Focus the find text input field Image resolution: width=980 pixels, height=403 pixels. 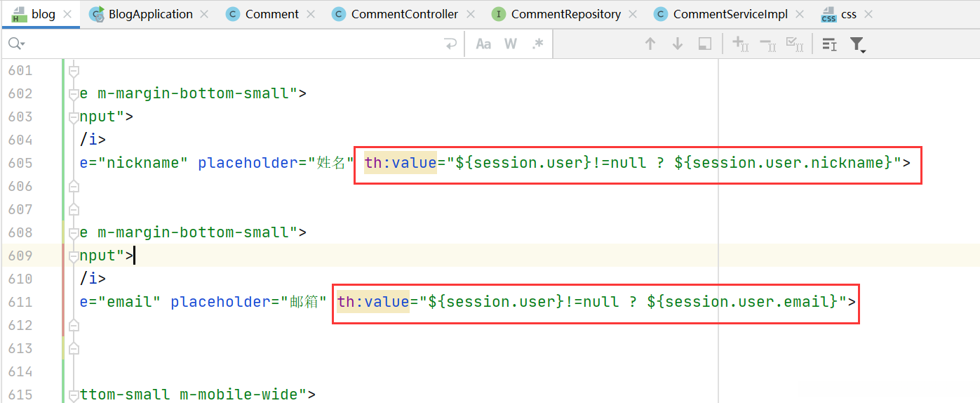[x=231, y=44]
